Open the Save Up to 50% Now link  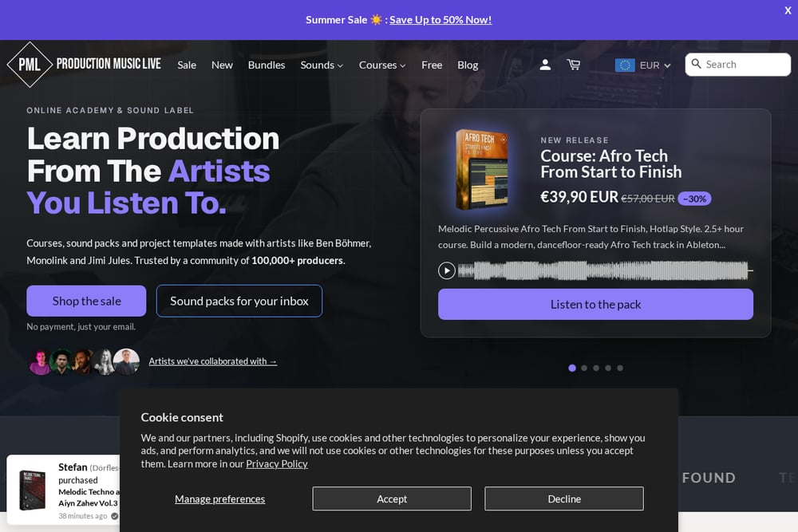click(440, 20)
